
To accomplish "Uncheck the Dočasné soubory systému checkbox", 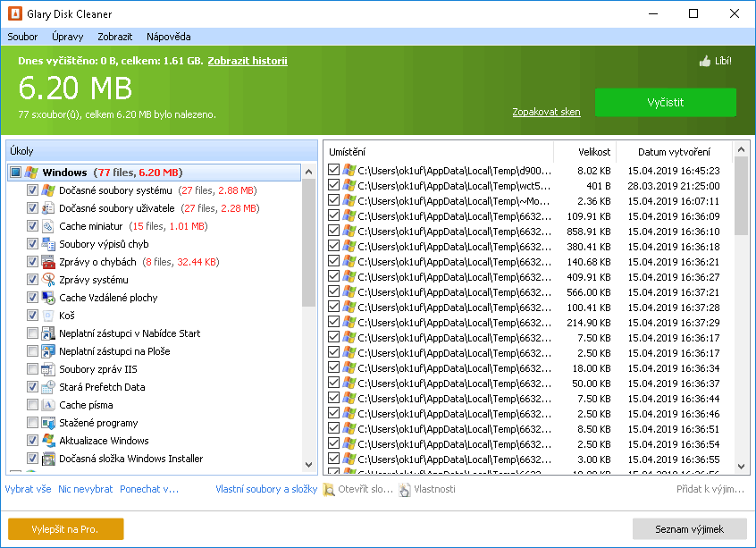I will pos(33,190).
